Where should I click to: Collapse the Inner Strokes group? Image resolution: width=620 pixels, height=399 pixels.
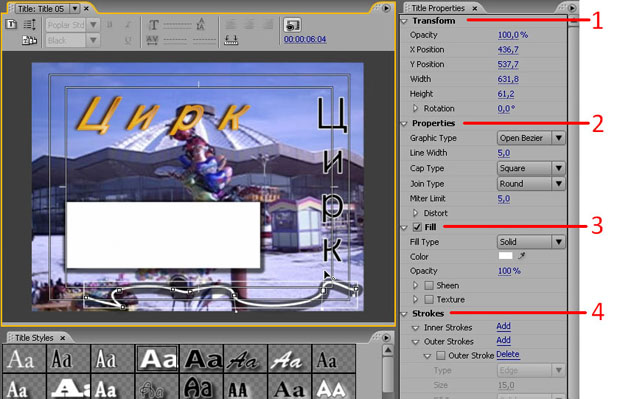[x=416, y=328]
